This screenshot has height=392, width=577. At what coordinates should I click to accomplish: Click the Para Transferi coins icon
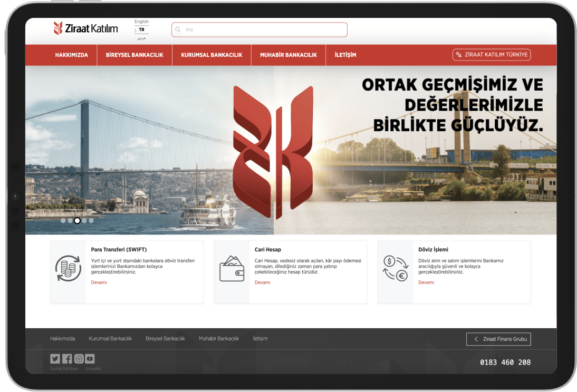tap(68, 268)
